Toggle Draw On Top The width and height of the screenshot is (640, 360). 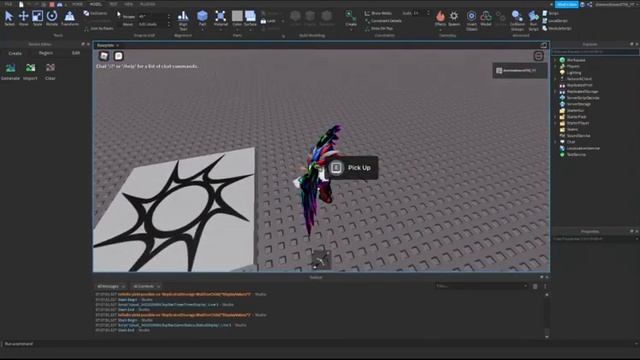[378, 29]
